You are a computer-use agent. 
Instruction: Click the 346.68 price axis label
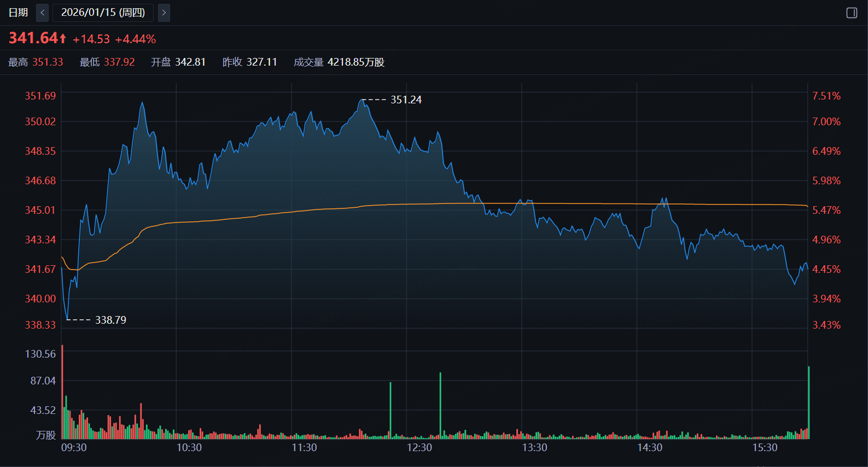click(x=40, y=180)
